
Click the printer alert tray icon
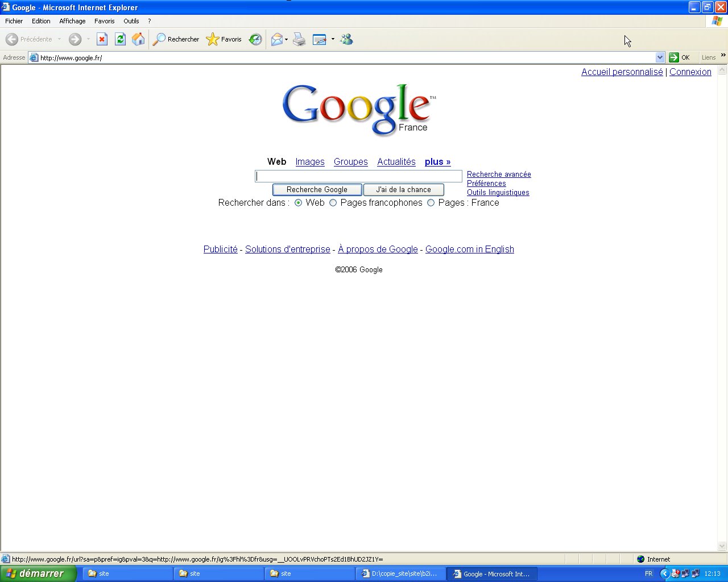[x=676, y=573]
